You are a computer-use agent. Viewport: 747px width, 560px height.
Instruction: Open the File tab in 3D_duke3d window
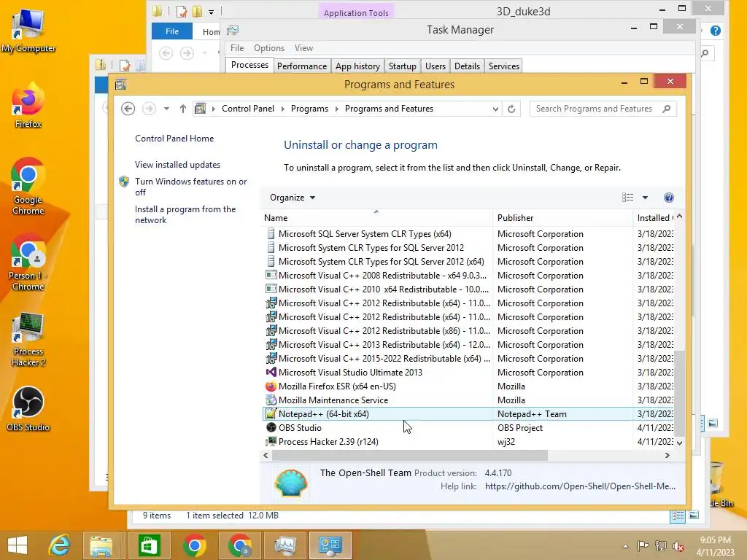[172, 31]
